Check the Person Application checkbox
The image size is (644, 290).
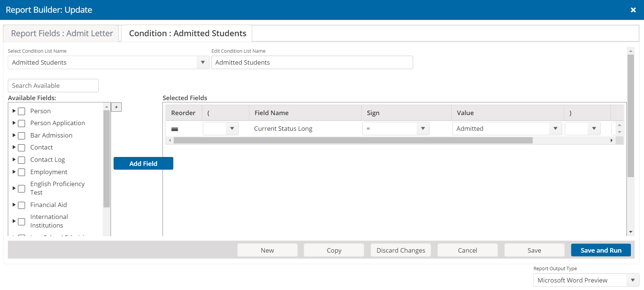[22, 123]
